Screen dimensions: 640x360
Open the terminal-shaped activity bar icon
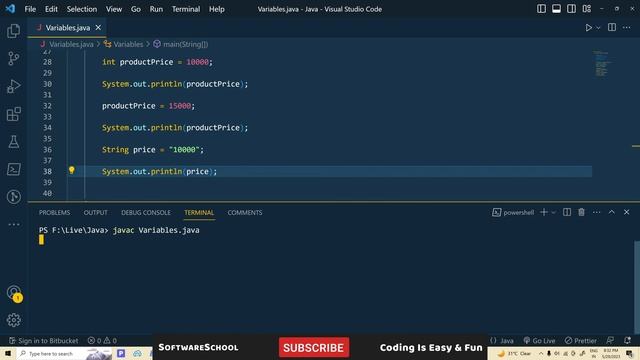[x=13, y=169]
